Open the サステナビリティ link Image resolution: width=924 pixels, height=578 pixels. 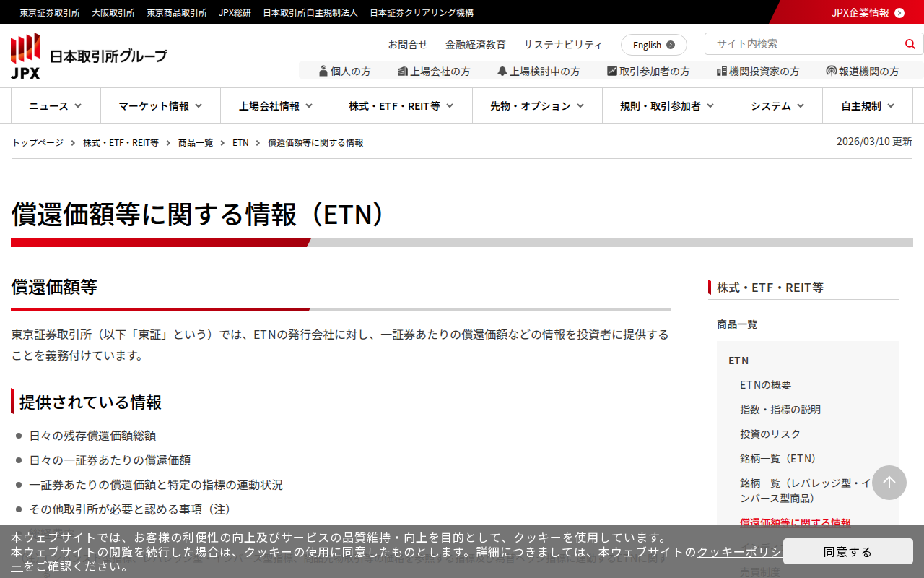coord(563,44)
